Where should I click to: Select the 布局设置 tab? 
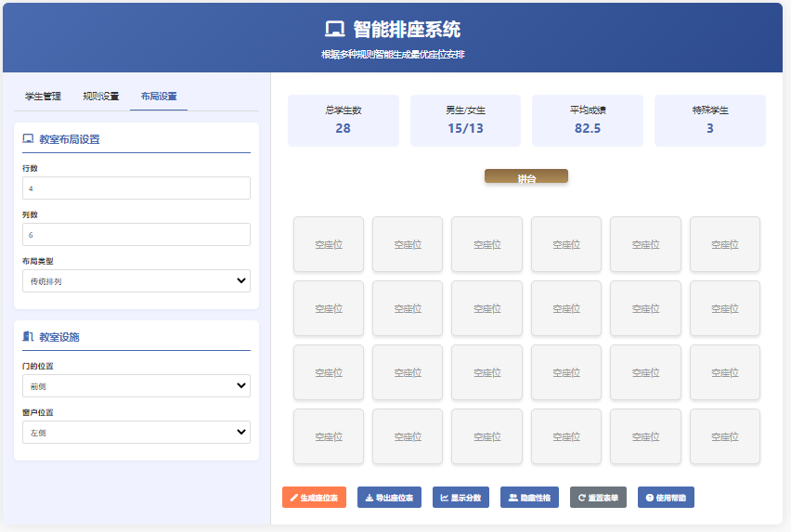[159, 96]
